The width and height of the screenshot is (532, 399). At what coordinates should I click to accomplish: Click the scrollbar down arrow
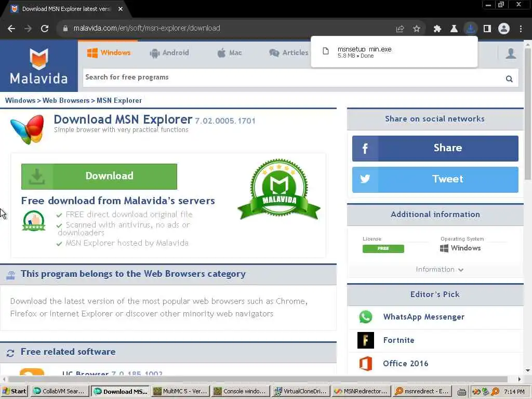point(528,370)
